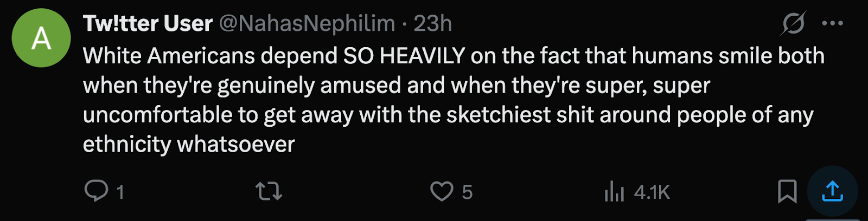This screenshot has width=868, height=221.
Task: Click the '4.1K' views count
Action: [x=652, y=192]
